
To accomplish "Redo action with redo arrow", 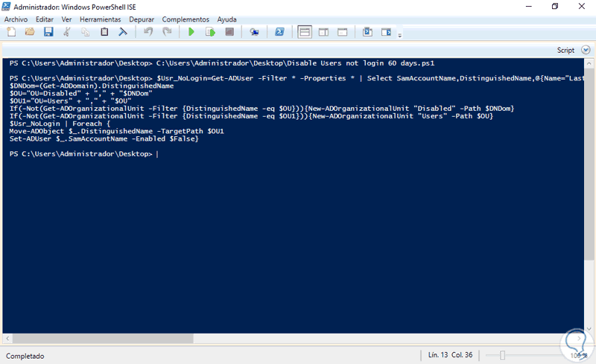I will pyautogui.click(x=167, y=32).
